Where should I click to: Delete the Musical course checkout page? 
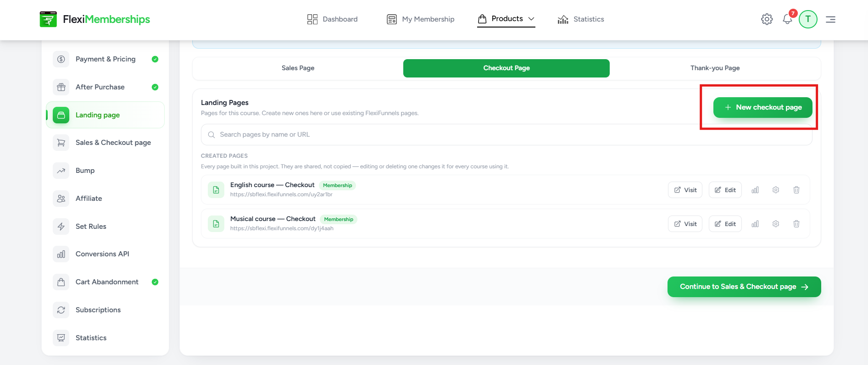coord(796,224)
